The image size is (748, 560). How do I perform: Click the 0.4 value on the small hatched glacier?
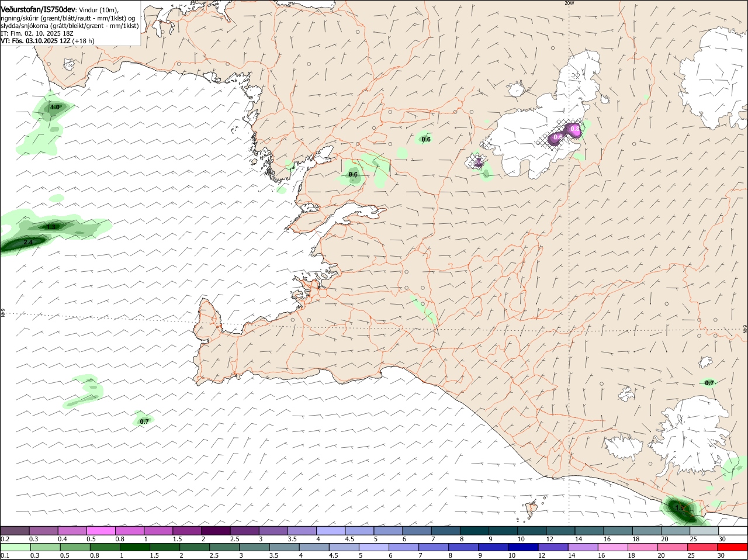478,161
